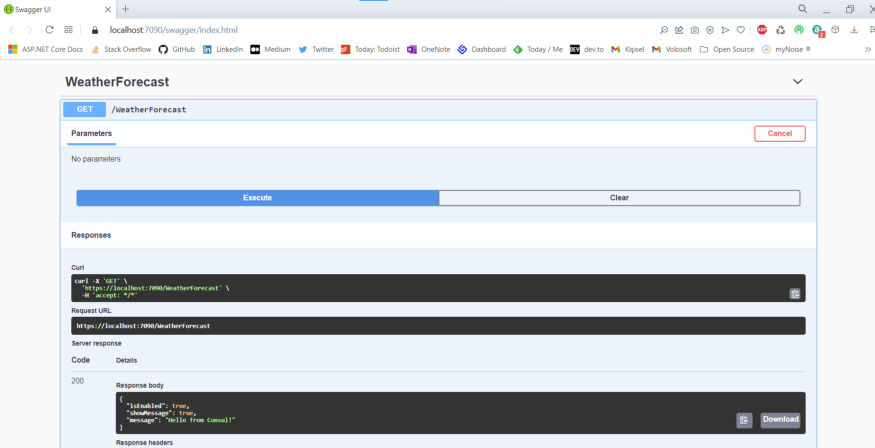Screen dimensions: 875x448
Task: Open the speed dial grid page
Action: pyautogui.click(x=68, y=30)
